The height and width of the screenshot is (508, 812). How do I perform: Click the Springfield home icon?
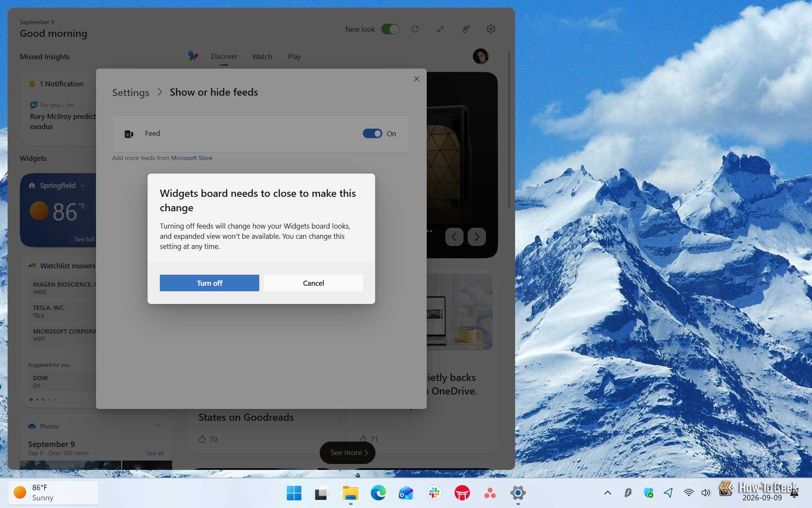click(x=32, y=185)
